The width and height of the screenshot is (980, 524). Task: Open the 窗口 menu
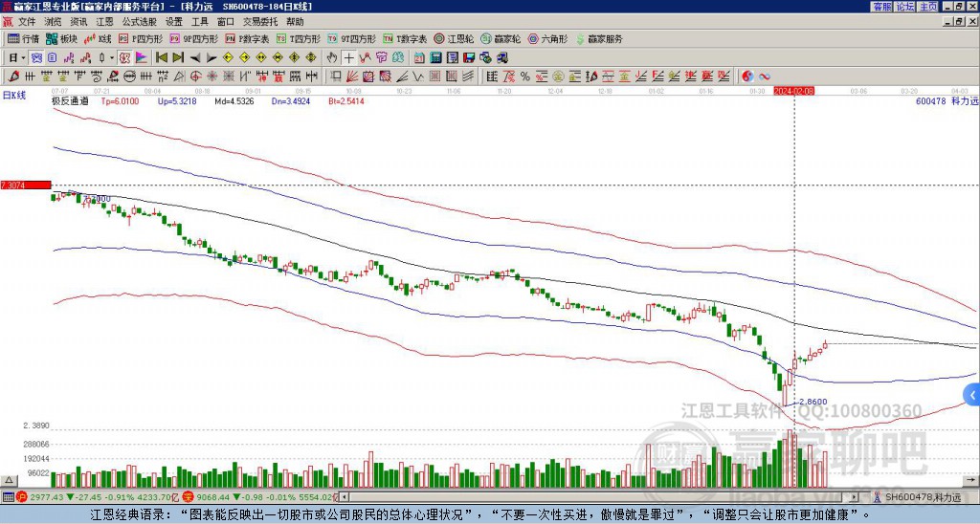click(226, 22)
